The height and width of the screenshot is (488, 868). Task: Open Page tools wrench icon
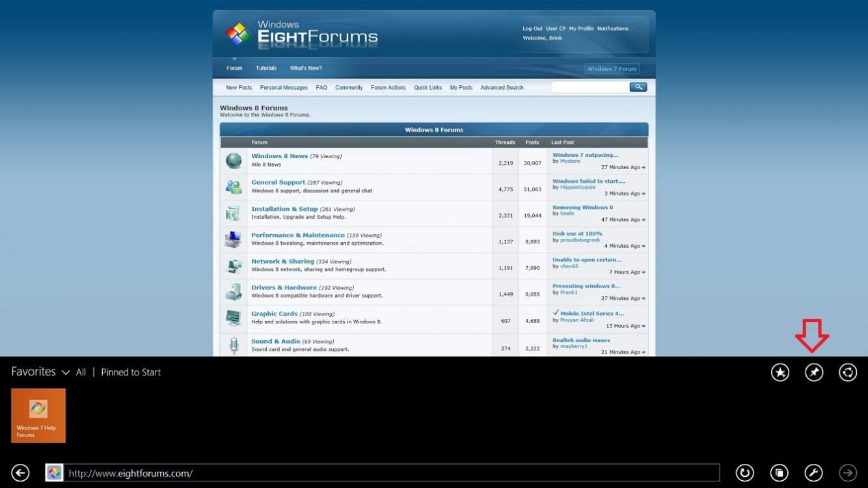[813, 472]
